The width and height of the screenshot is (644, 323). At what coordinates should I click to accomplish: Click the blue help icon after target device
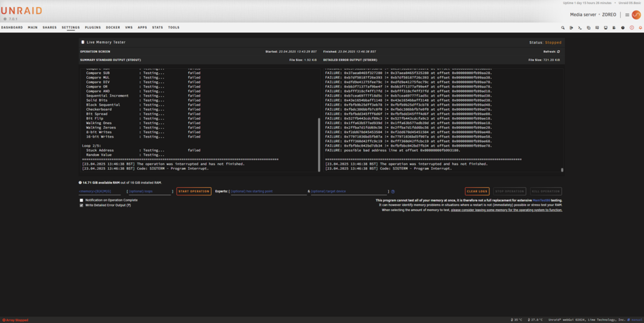click(x=393, y=192)
